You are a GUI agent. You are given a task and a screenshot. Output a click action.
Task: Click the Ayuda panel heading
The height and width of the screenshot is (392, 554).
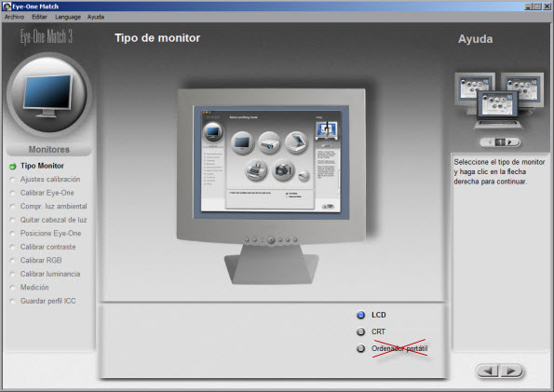(x=475, y=39)
